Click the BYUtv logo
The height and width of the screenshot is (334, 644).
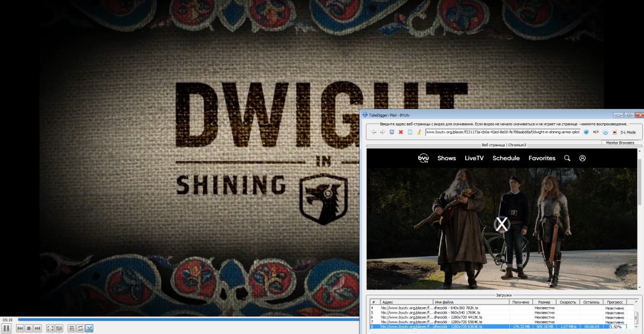[424, 158]
